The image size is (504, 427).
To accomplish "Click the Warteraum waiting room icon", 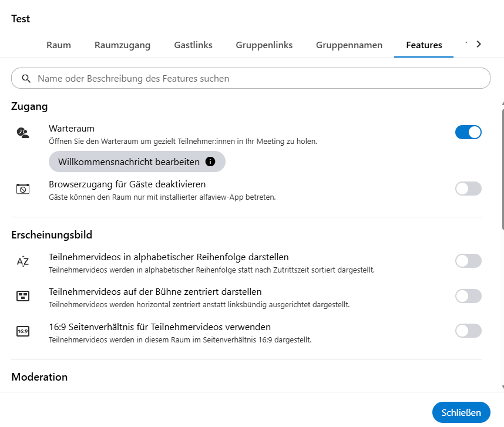I will tap(22, 133).
